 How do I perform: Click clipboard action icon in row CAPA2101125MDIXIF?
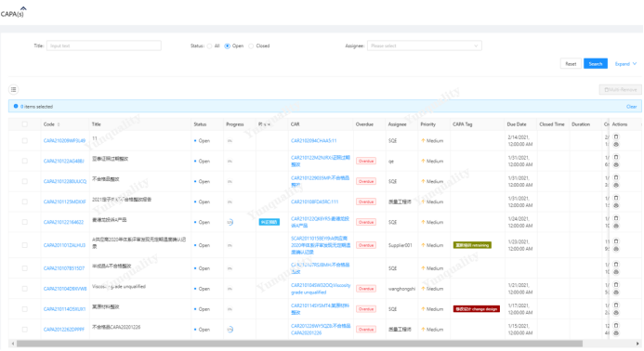point(616,198)
